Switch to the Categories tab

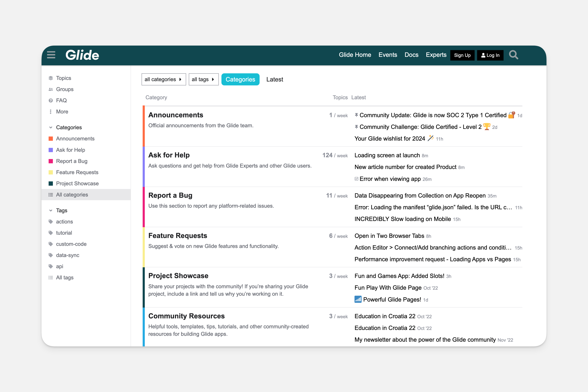click(240, 79)
